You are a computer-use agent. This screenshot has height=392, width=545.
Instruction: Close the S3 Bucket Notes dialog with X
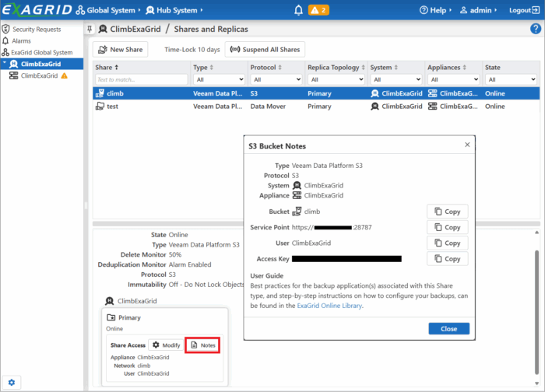click(467, 145)
